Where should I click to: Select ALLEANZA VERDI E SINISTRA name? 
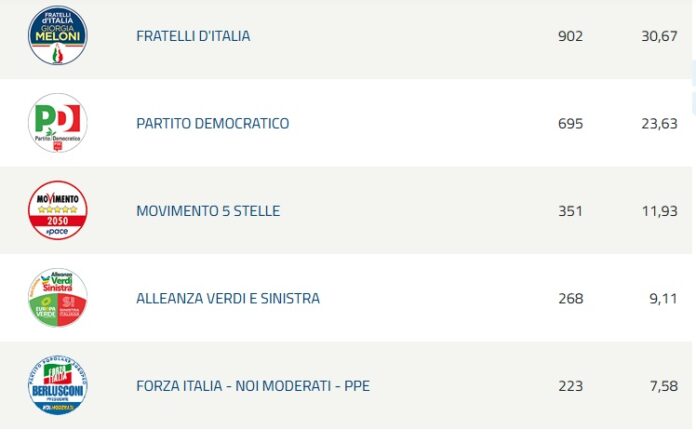click(x=228, y=298)
